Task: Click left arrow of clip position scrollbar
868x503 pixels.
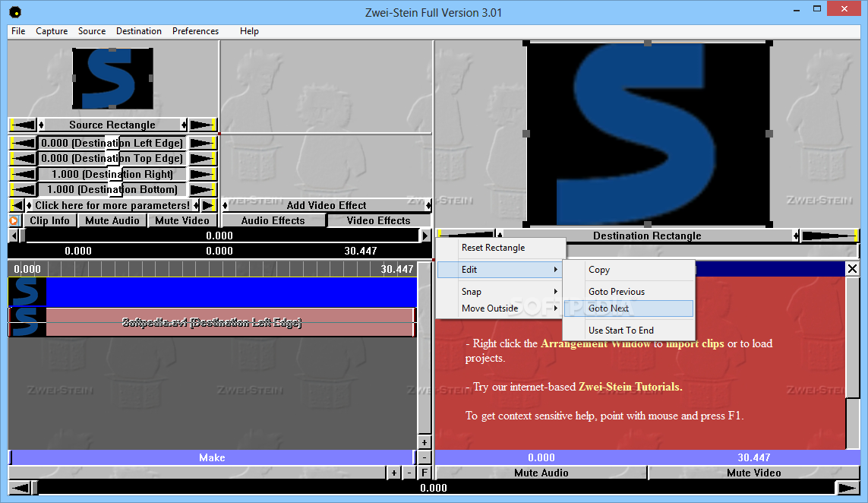Action: pos(14,236)
